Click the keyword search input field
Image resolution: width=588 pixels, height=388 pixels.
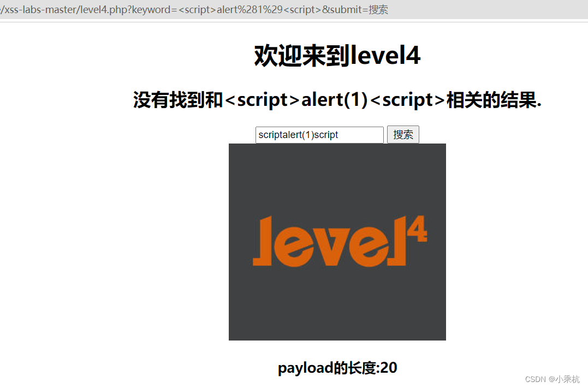[x=319, y=135]
